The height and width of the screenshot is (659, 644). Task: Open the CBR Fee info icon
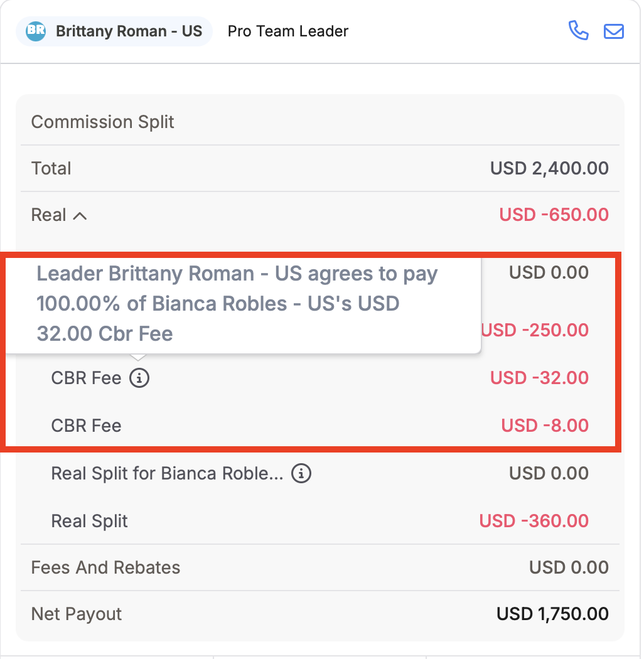click(139, 377)
